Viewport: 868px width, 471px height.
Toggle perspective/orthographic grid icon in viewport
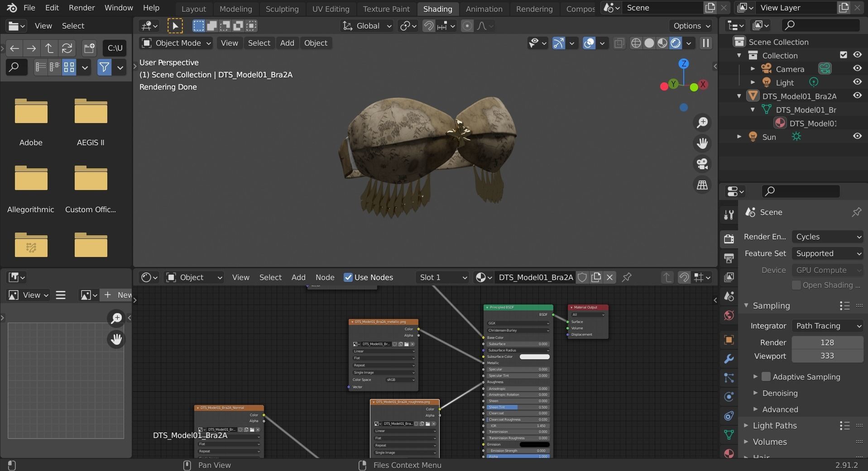702,185
